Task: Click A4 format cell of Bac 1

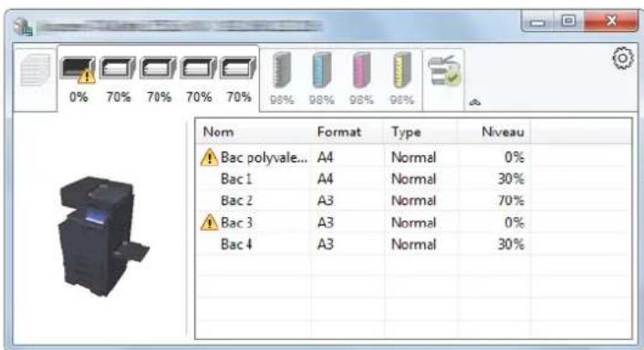Action: click(x=326, y=179)
